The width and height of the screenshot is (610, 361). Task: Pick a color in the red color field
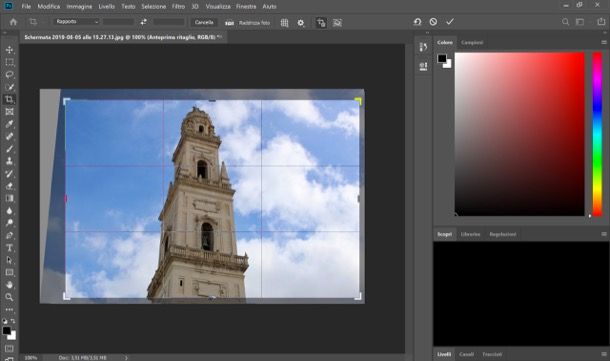click(519, 134)
